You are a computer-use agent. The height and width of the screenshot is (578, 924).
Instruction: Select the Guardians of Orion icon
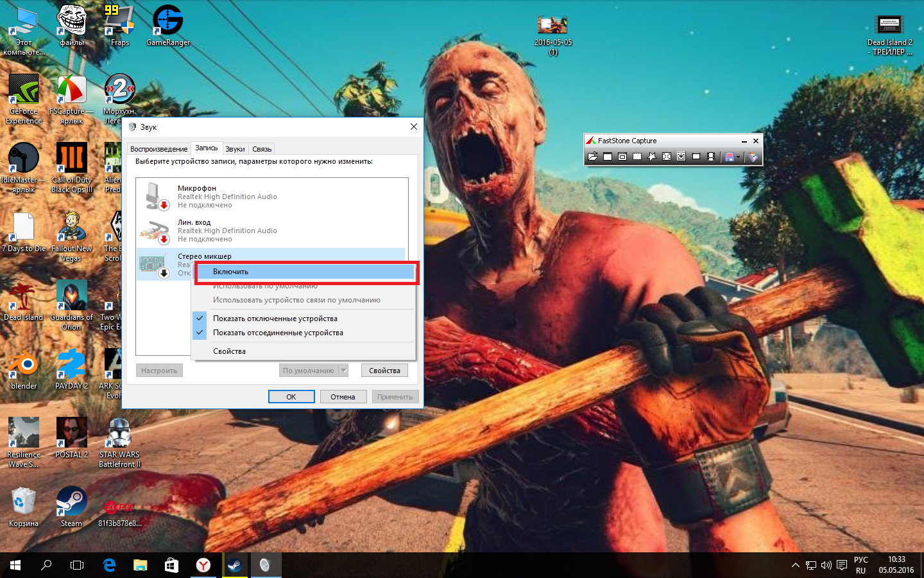[72, 305]
